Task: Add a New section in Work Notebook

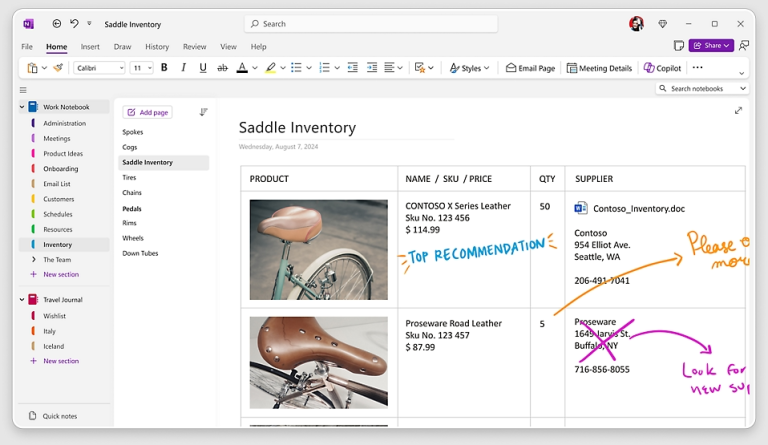Action: click(x=55, y=275)
